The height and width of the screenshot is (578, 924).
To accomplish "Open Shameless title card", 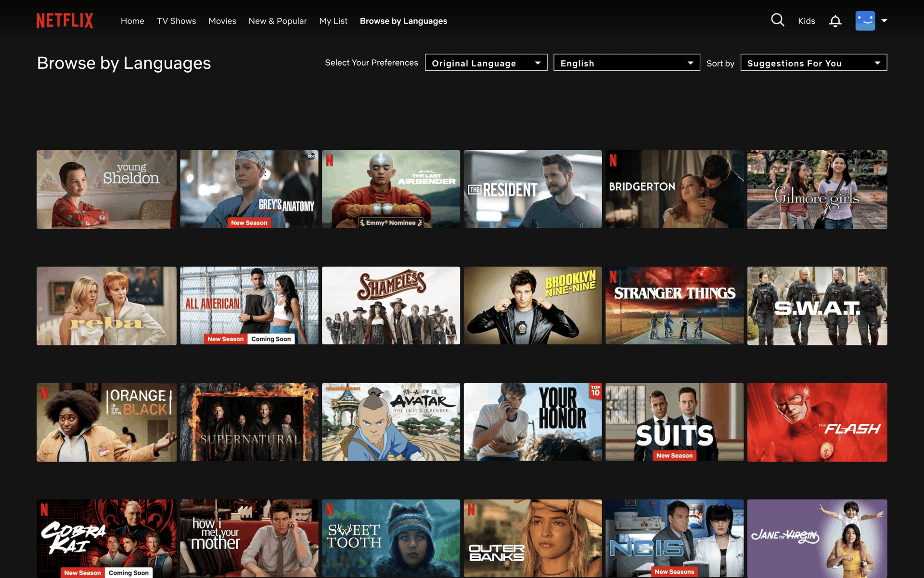I will pos(391,306).
